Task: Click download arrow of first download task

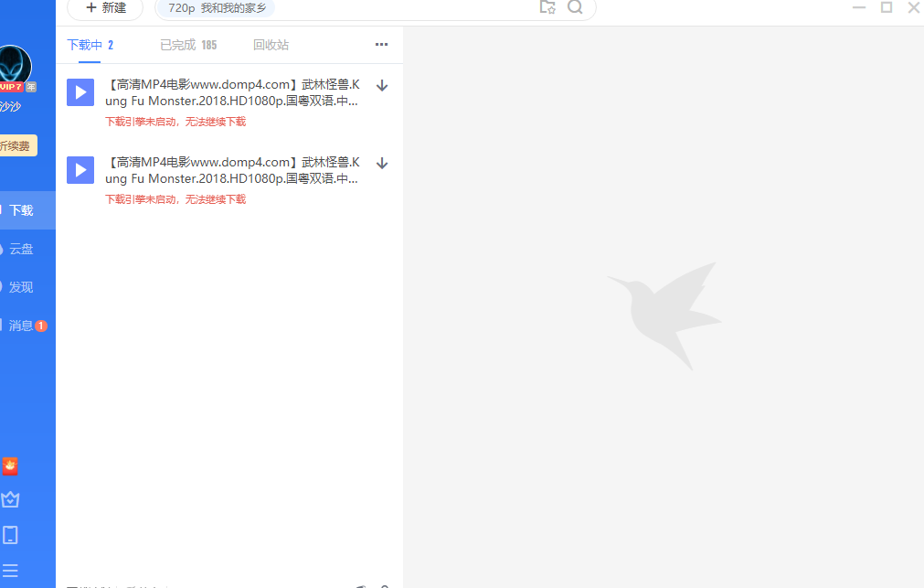Action: tap(382, 86)
